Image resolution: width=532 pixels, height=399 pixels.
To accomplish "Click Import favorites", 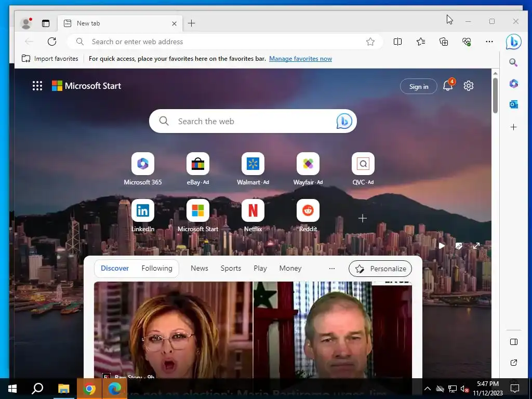I will (50, 58).
